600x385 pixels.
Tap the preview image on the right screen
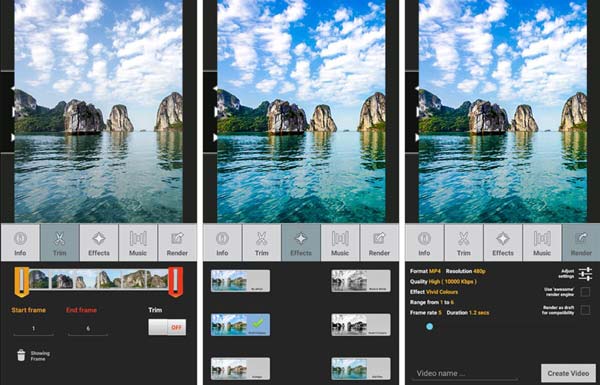point(503,111)
